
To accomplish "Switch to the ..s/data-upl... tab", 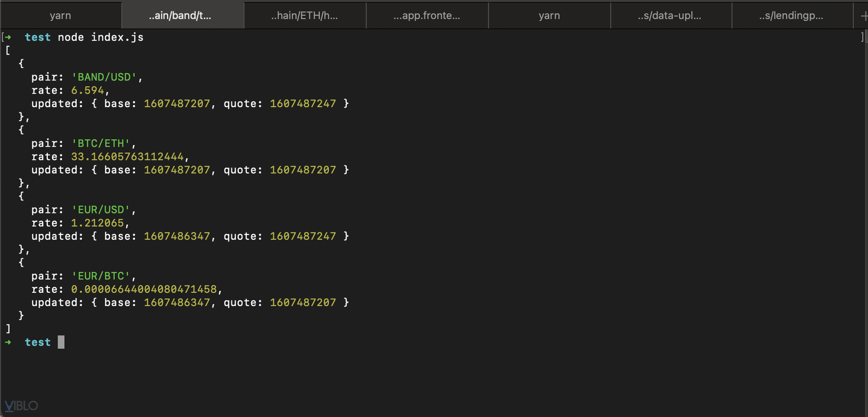I will pos(670,16).
